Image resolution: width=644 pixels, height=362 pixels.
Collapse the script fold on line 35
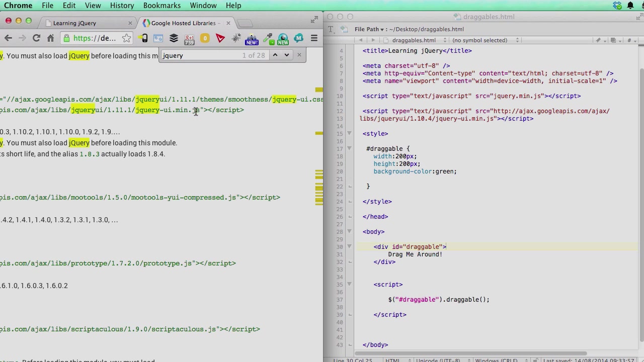349,284
